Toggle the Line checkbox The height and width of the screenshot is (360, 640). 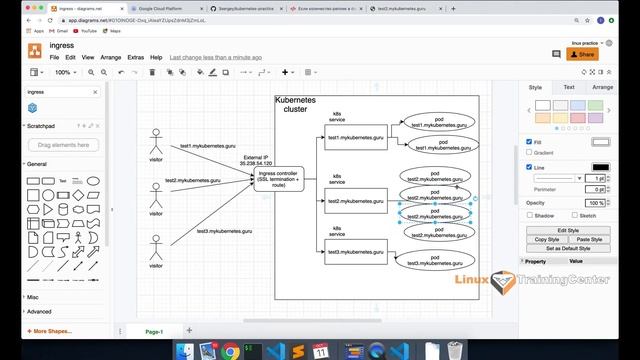click(x=529, y=167)
